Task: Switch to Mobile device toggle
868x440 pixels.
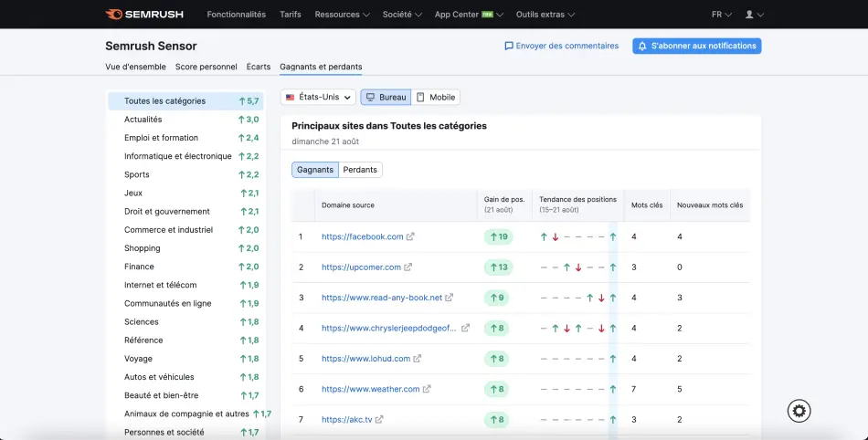Action: 436,98
